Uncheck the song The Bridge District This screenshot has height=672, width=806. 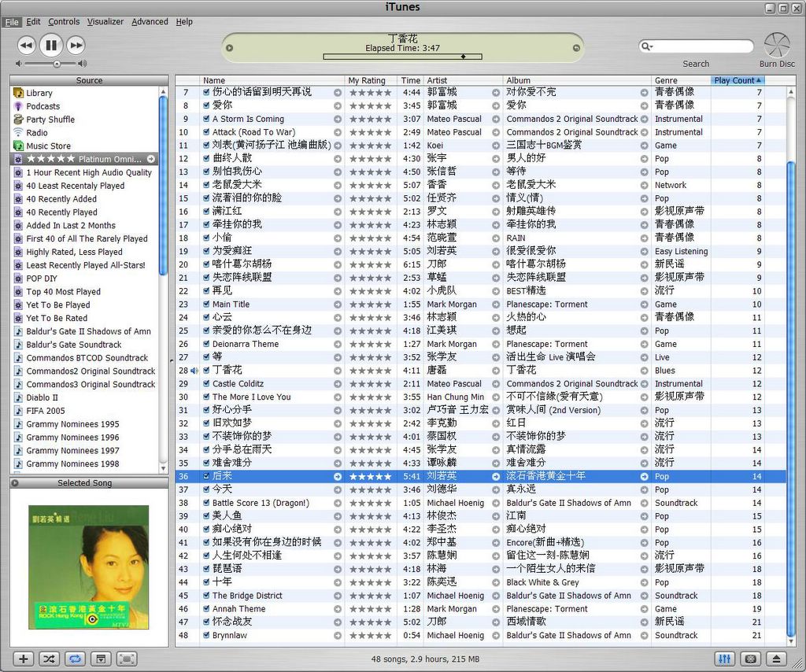[x=206, y=596]
